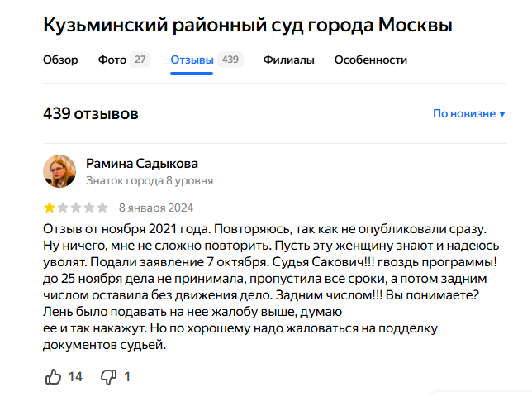Click the Знаток города 8 уровня label
Screen dimensions: 532x397
tap(150, 180)
